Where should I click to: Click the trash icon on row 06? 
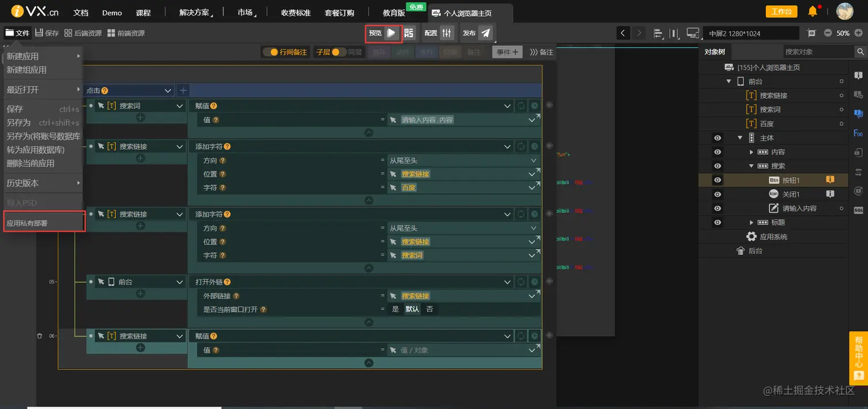[40, 336]
